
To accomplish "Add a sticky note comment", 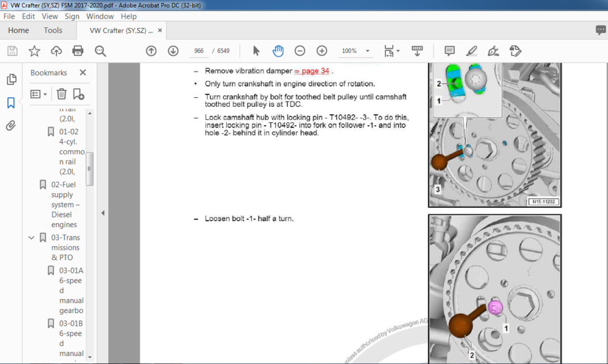I will (449, 51).
